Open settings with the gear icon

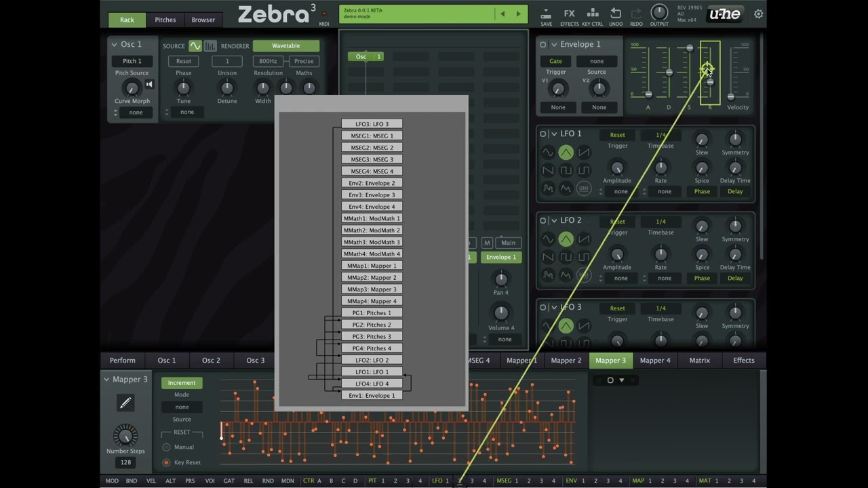point(759,14)
